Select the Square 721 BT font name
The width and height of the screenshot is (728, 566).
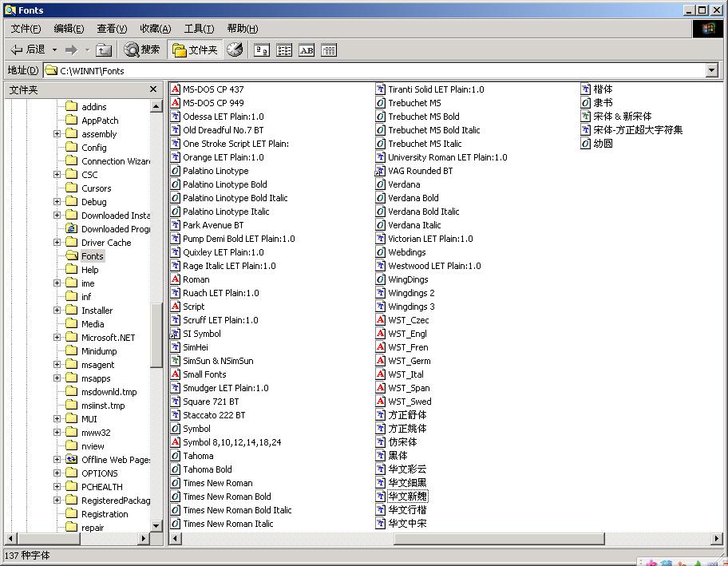(211, 402)
